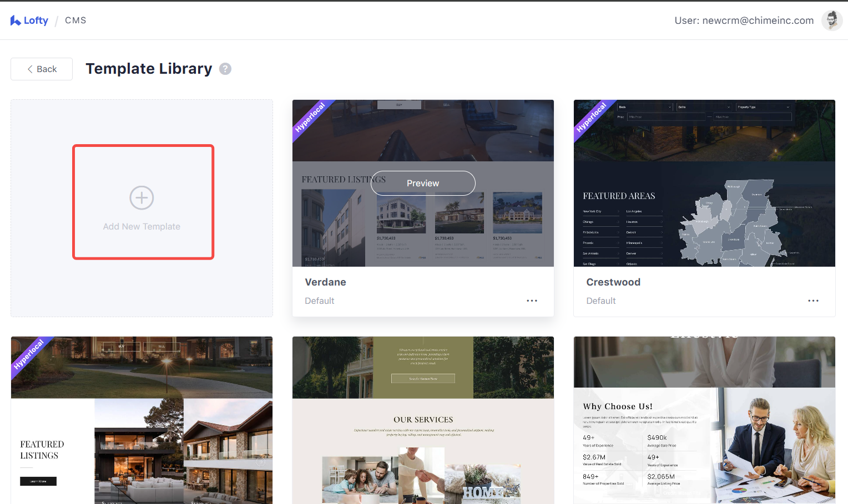Click the plus icon to add a template
Image resolution: width=848 pixels, height=504 pixels.
[x=142, y=198]
